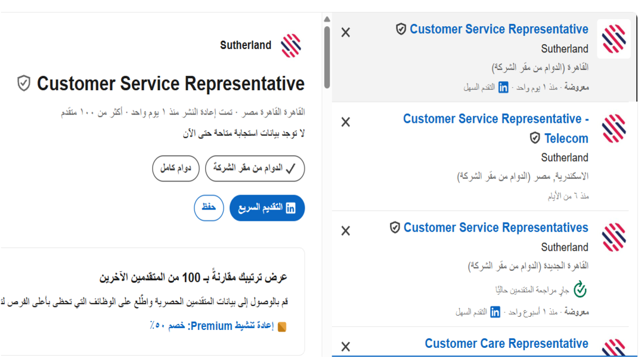Click the gold Premium badge icon

pos(282,327)
